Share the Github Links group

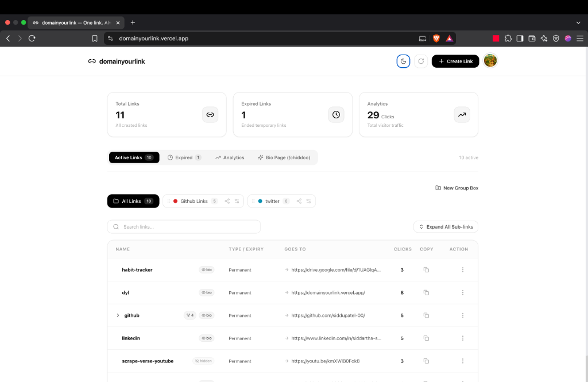point(227,201)
